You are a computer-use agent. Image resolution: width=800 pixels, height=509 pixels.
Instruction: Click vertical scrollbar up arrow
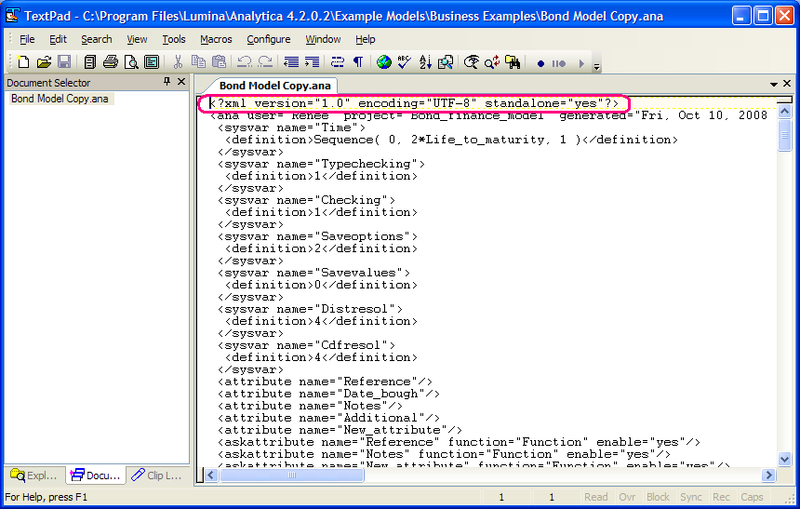(x=785, y=111)
